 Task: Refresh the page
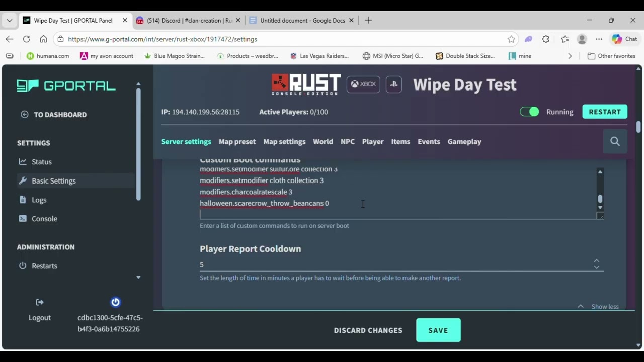[x=27, y=39]
